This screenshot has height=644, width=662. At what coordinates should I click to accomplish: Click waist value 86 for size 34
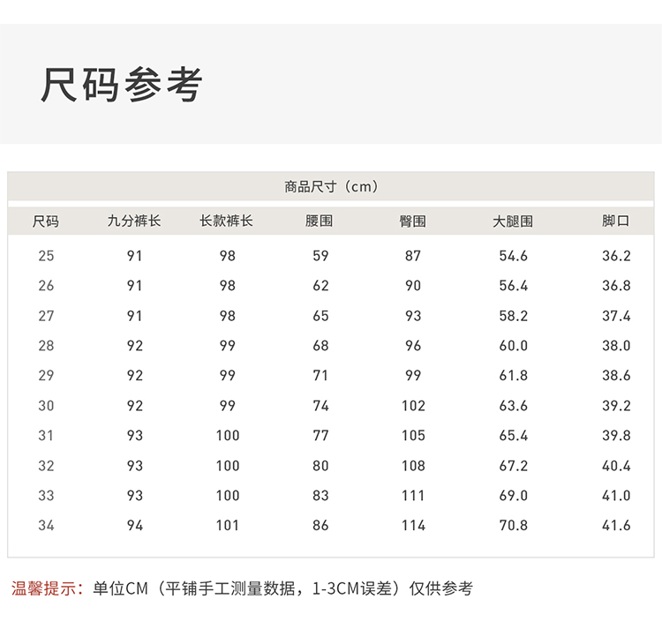coord(320,526)
